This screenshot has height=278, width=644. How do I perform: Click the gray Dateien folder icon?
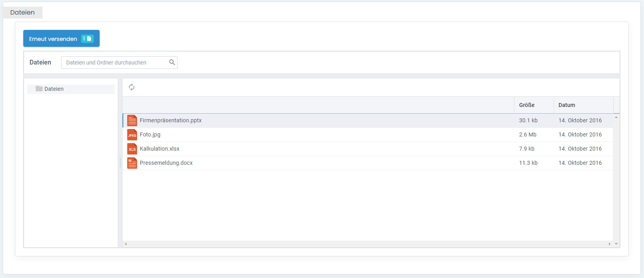[39, 89]
